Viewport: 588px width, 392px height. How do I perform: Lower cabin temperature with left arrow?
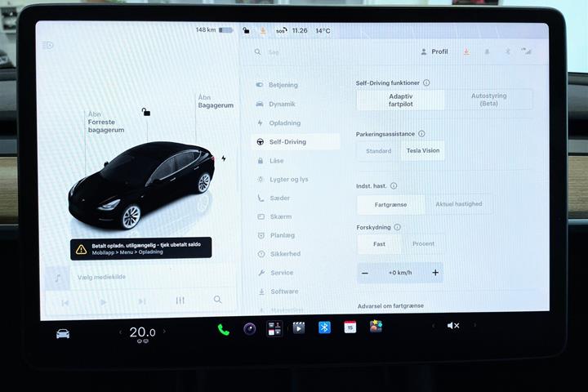pyautogui.click(x=120, y=332)
